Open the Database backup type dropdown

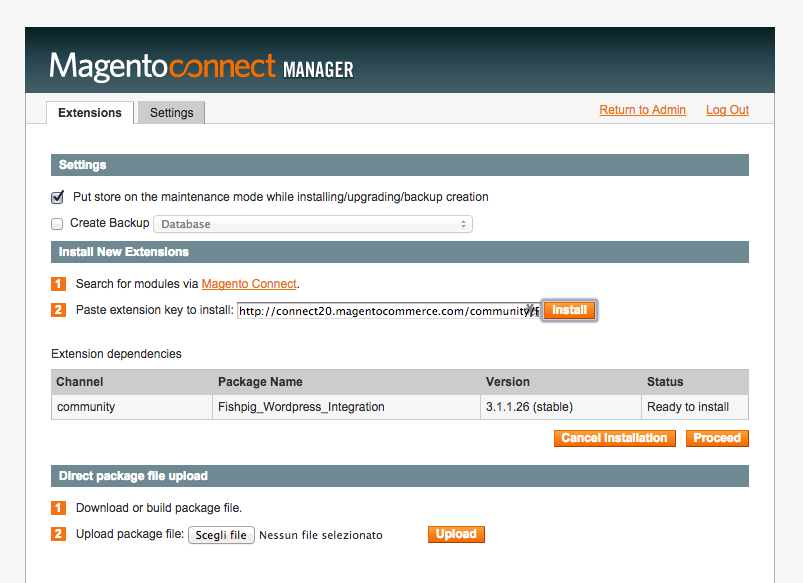tap(312, 224)
